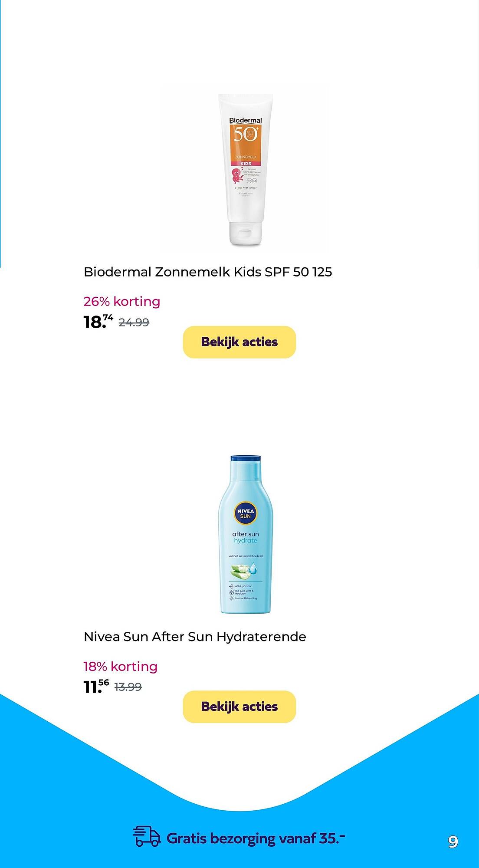Open the Biodermal sunscreen tube image
This screenshot has width=479, height=868.
coord(246,169)
